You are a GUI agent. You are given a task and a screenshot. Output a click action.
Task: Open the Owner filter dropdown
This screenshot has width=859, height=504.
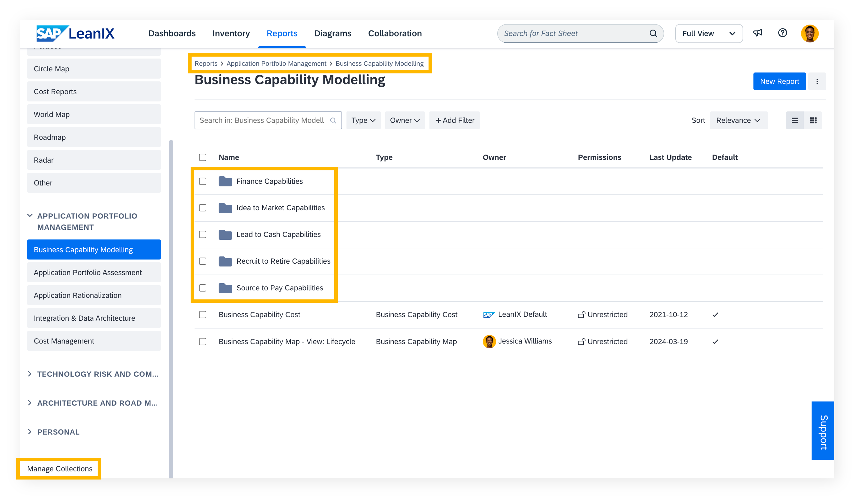click(405, 120)
